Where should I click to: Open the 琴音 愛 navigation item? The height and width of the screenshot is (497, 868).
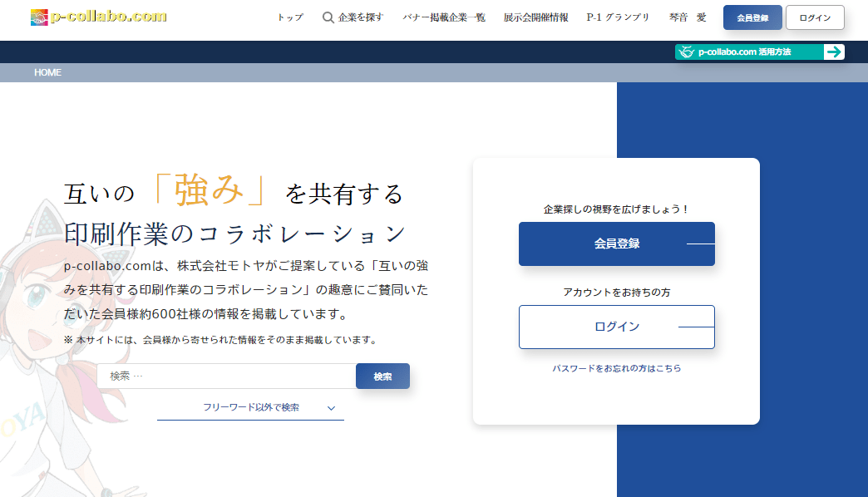[688, 17]
